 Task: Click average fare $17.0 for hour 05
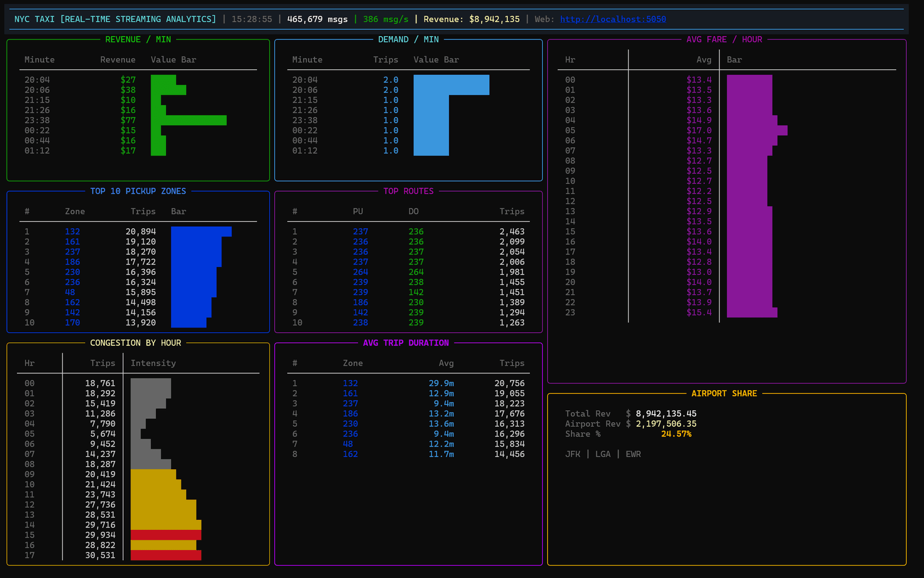[699, 131]
